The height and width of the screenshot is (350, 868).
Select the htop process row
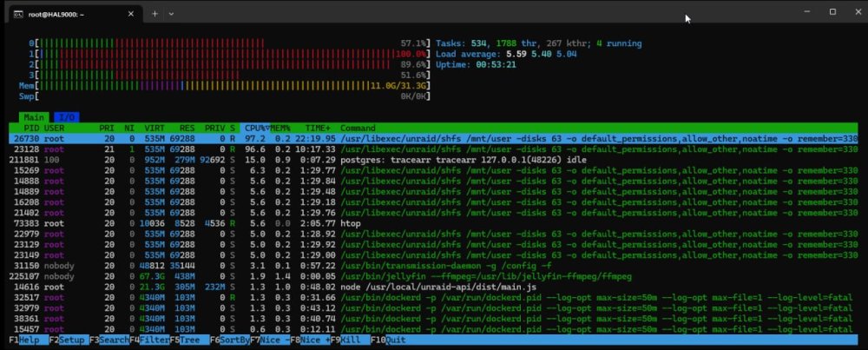(434, 223)
